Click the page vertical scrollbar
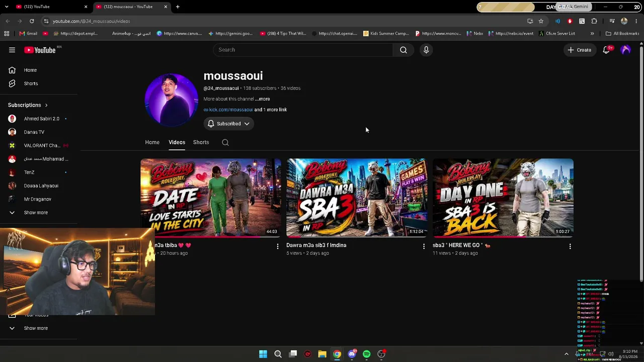 [x=641, y=163]
